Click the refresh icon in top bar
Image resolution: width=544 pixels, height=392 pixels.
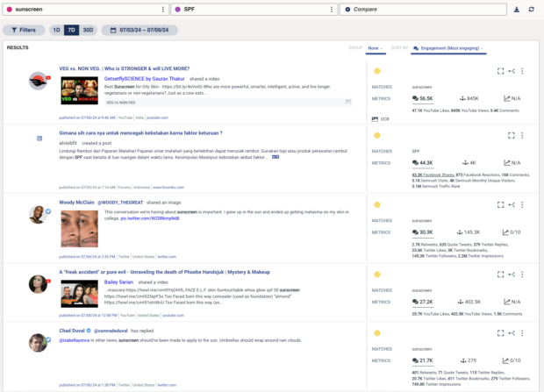(x=531, y=10)
